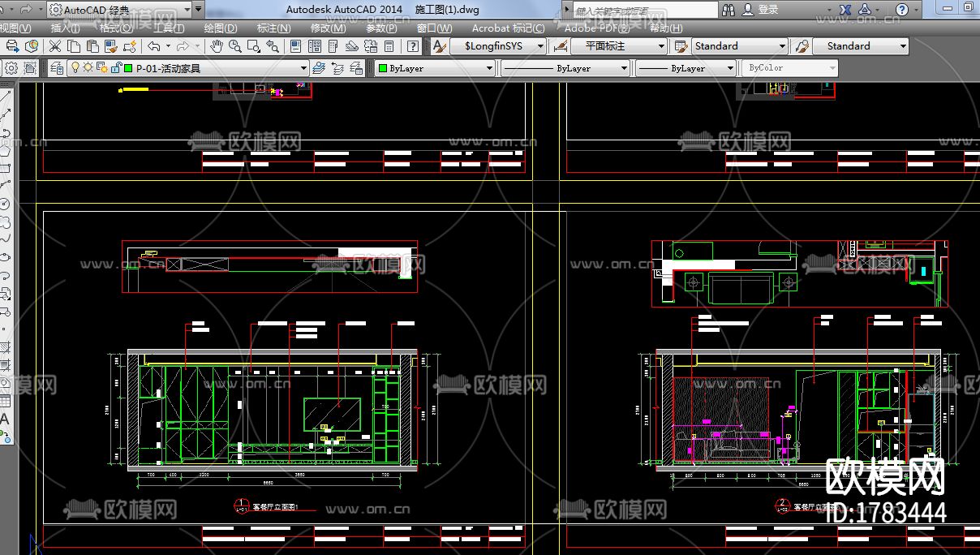Activate the Pan hand tool

point(217,46)
